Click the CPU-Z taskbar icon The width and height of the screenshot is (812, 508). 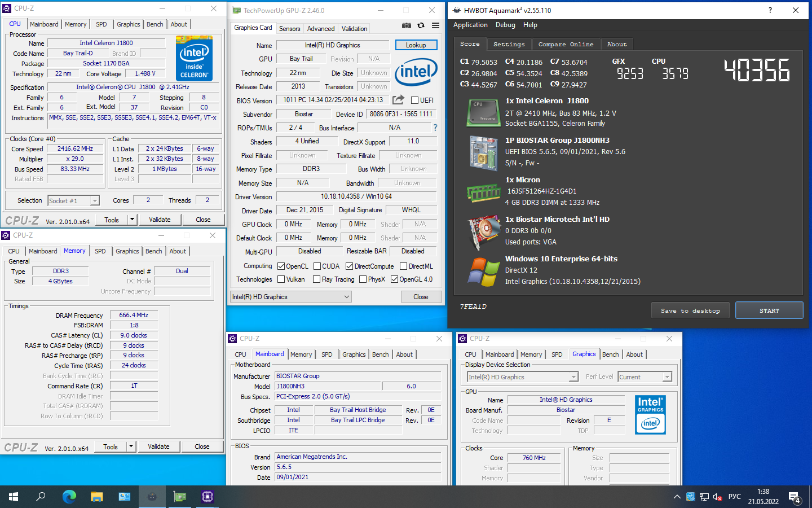click(208, 497)
